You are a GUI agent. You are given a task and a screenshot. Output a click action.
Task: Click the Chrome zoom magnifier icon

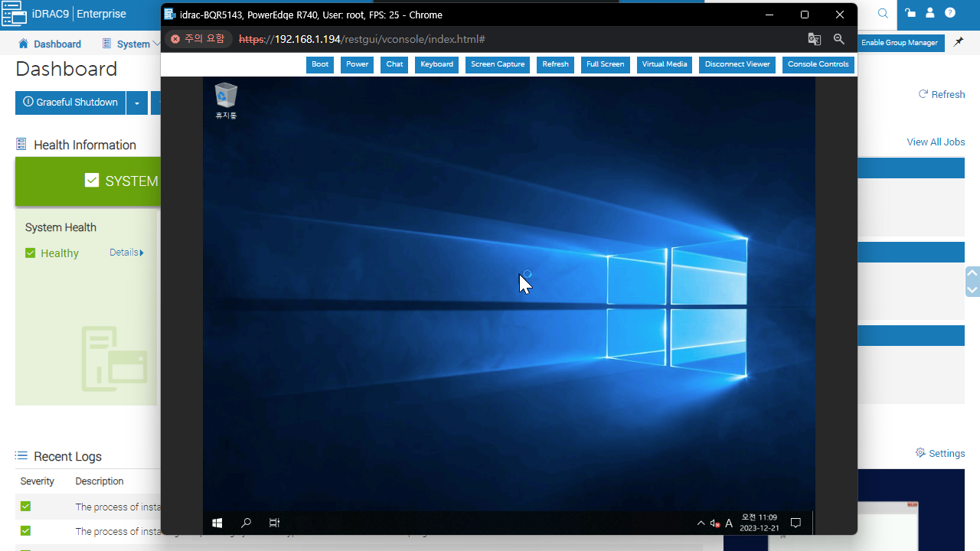pyautogui.click(x=839, y=39)
